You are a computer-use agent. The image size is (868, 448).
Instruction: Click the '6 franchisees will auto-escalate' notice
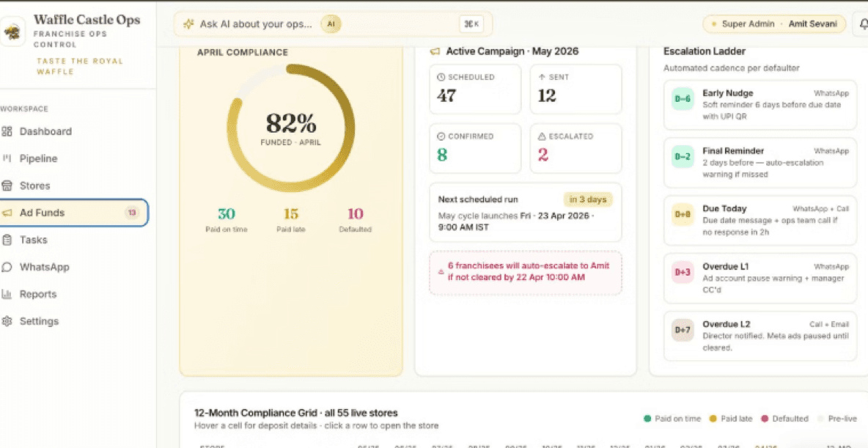click(x=526, y=272)
